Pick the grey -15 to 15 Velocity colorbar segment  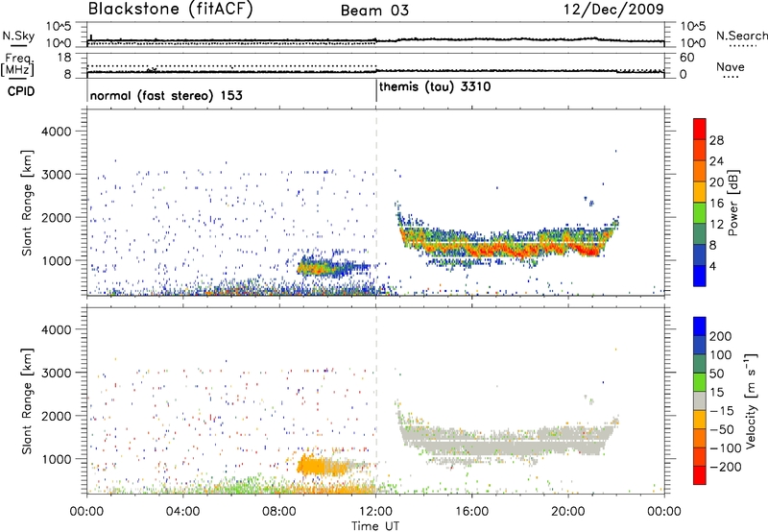click(x=700, y=400)
